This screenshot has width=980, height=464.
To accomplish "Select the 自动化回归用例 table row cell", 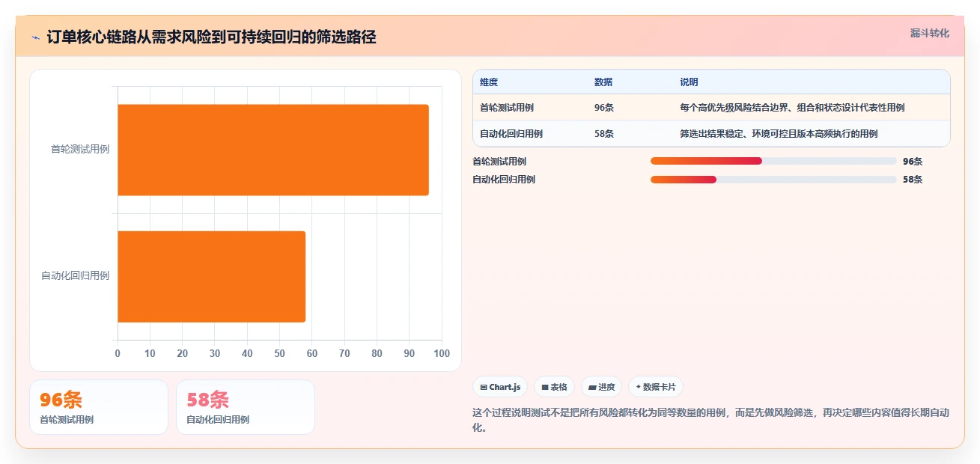I will click(x=511, y=134).
